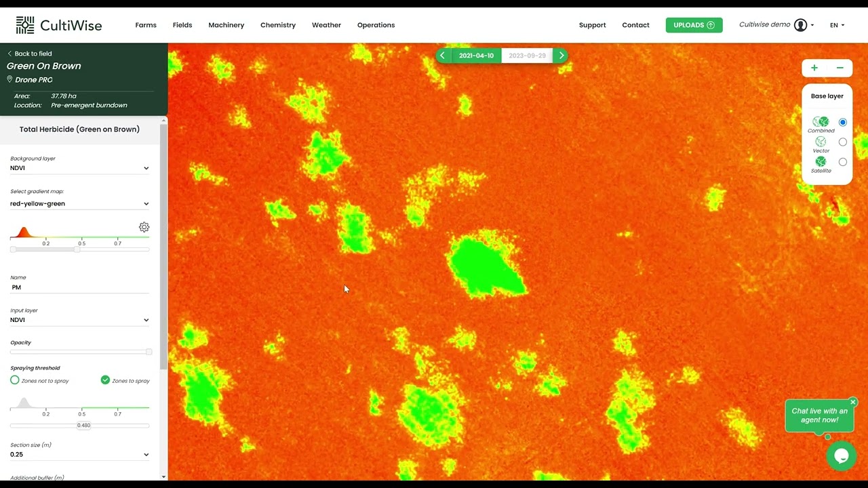The height and width of the screenshot is (488, 868).
Task: Open the Section size 0.25 dropdown
Action: [x=79, y=455]
